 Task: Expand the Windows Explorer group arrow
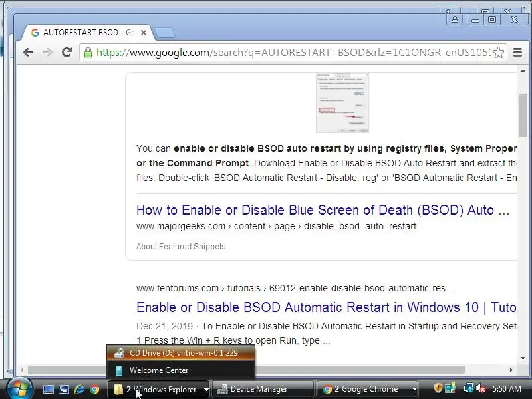click(x=206, y=390)
